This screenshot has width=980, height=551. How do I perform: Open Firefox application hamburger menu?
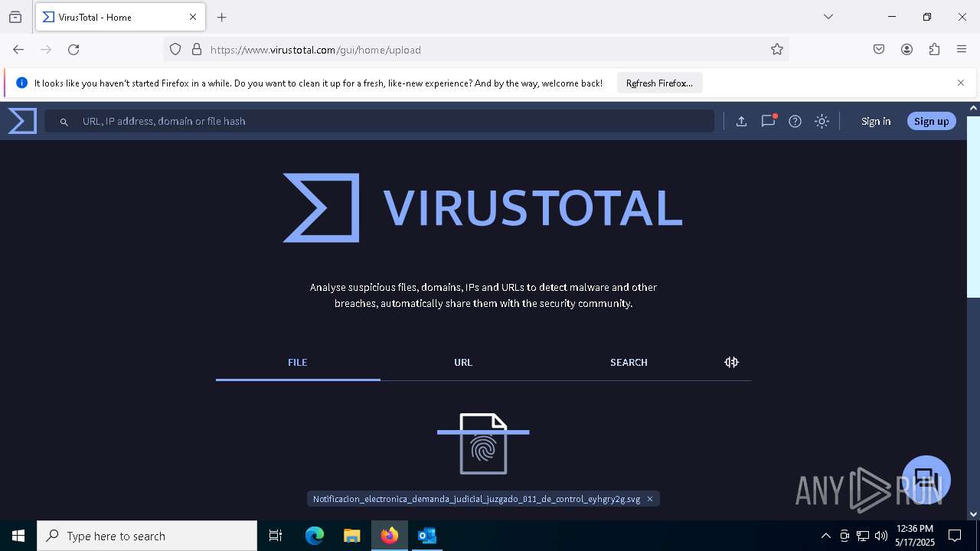[962, 50]
